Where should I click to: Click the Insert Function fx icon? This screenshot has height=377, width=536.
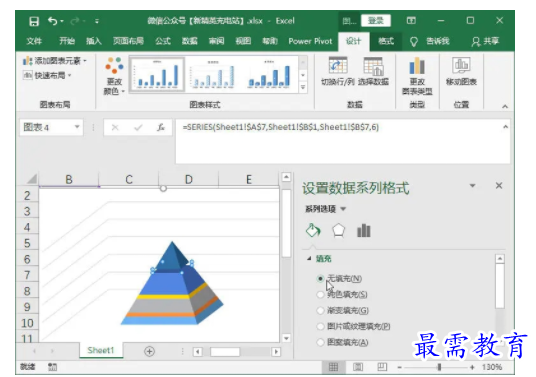(161, 127)
